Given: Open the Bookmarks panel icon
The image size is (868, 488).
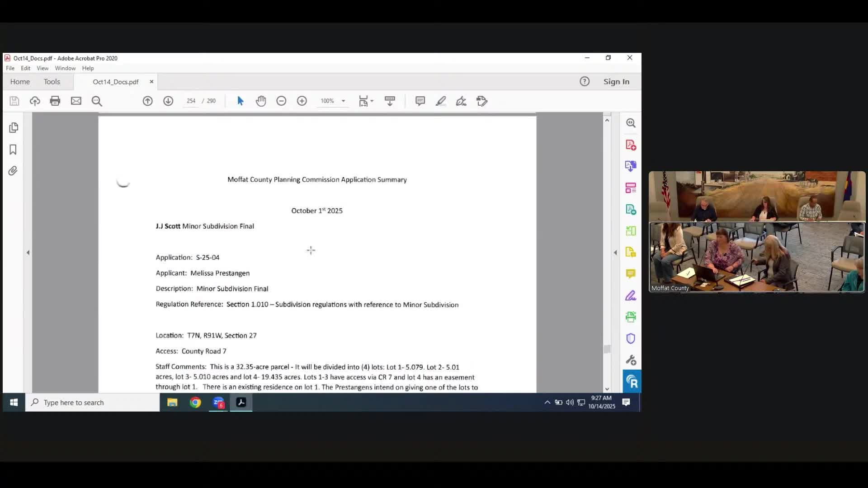Looking at the screenshot, I should click(13, 150).
